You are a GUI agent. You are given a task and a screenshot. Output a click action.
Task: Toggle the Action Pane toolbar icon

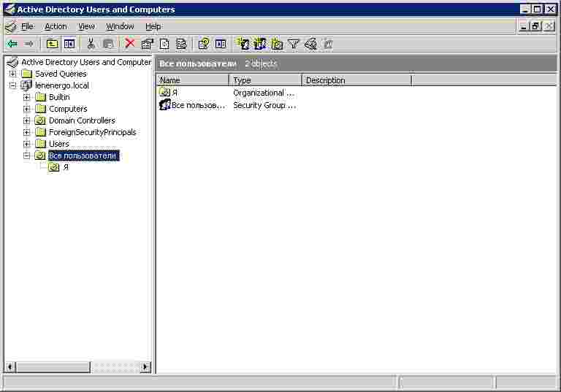[x=221, y=44]
